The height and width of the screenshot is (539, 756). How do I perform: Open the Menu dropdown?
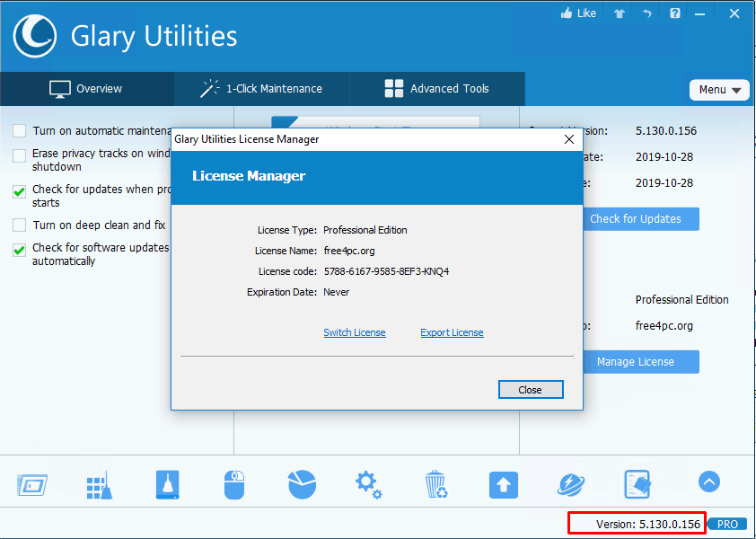click(x=719, y=90)
